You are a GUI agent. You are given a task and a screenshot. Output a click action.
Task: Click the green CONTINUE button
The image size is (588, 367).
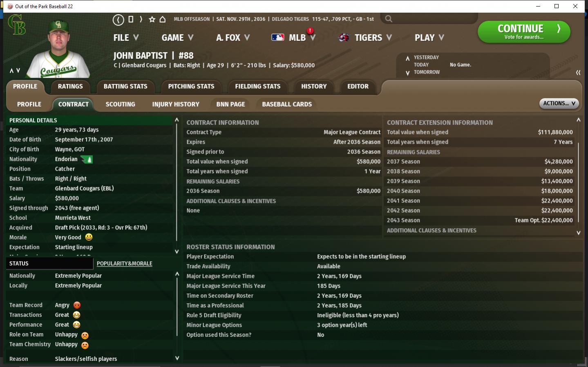[x=524, y=32]
